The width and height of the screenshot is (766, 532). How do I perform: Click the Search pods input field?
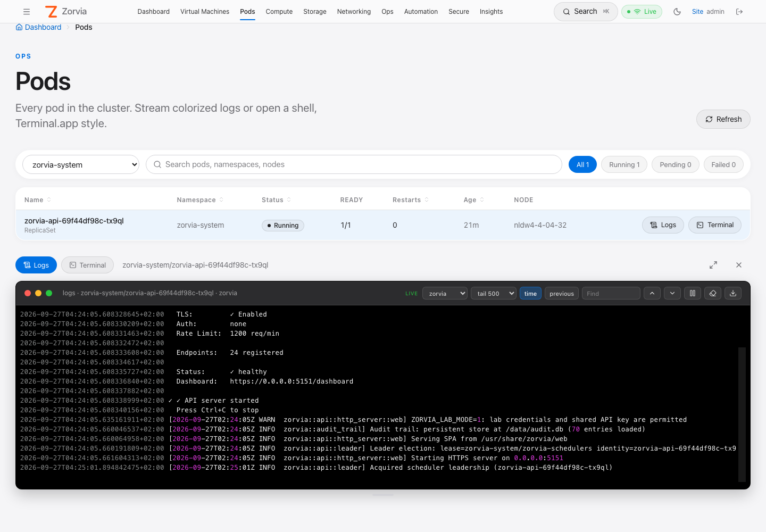(x=354, y=164)
